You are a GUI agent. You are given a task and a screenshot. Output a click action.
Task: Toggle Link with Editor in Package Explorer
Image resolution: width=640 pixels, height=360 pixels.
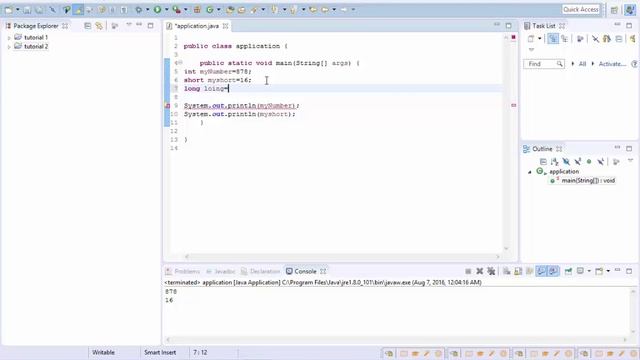[x=99, y=26]
